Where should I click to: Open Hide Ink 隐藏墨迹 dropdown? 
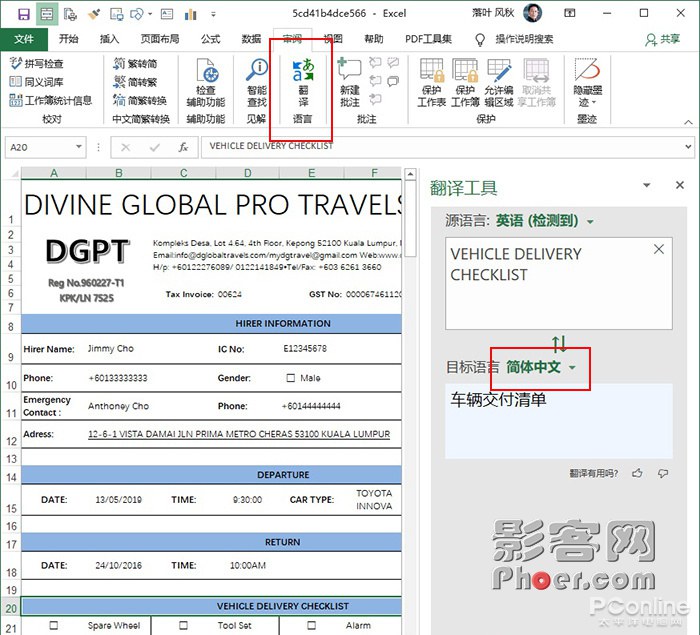click(x=587, y=83)
